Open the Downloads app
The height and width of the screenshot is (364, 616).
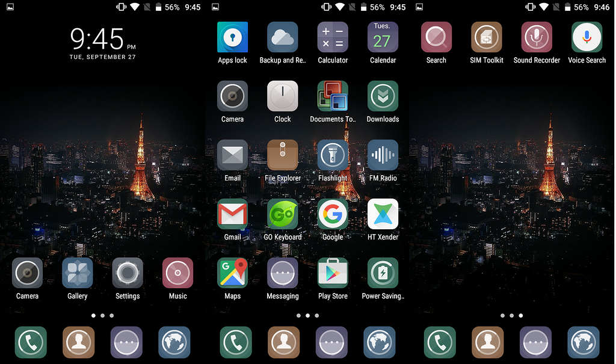coord(383,96)
